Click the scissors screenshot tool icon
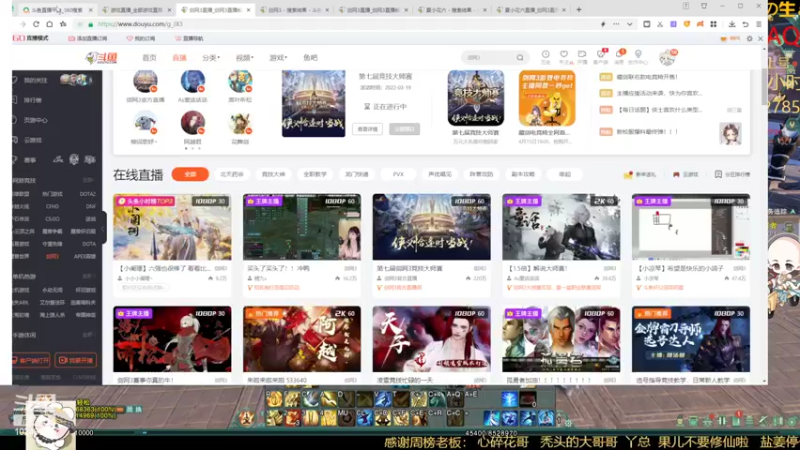The height and width of the screenshot is (450, 800). click(x=660, y=24)
